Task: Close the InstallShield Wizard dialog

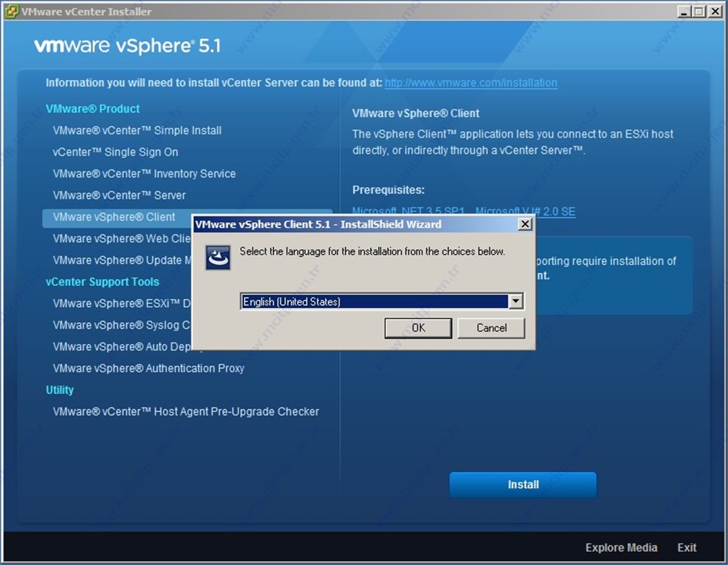Action: (x=525, y=224)
